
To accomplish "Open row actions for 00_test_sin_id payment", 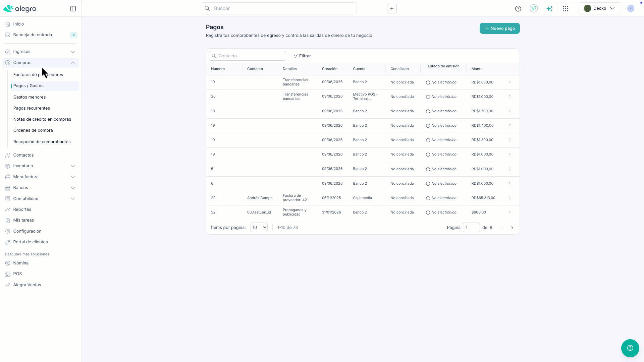I will [x=510, y=213].
